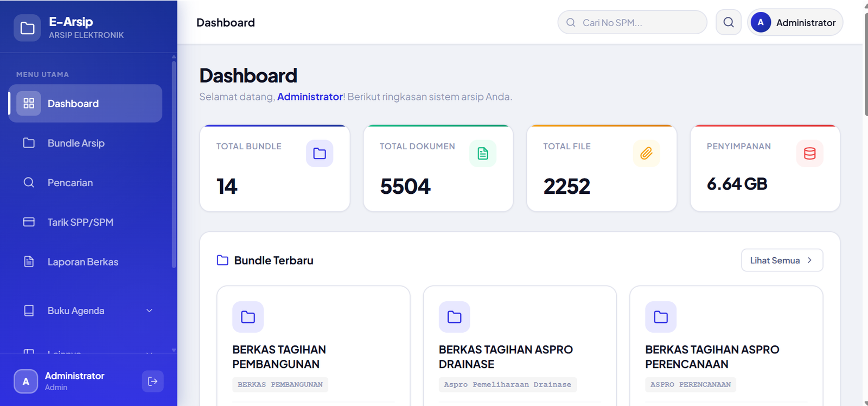Open the BERKAS TAGIHAN ASPRO DRAINASE bundle title
Viewport: 868px width, 406px height.
(x=506, y=357)
